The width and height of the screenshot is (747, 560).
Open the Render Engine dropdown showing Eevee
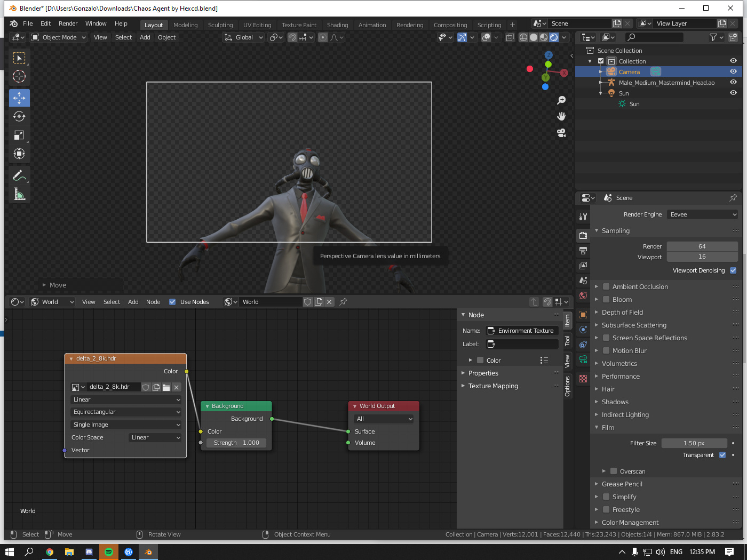702,214
